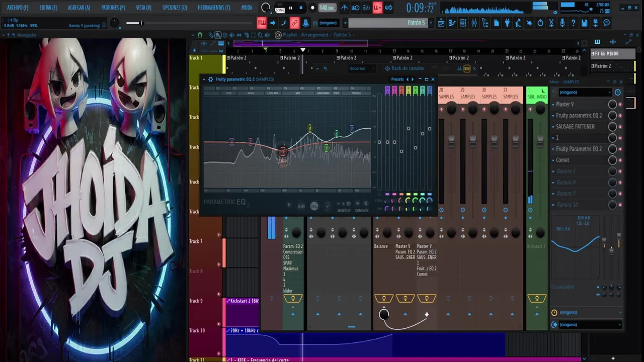This screenshot has height=362, width=644.
Task: Click the microphone one-click recording icon
Action: tap(562, 23)
